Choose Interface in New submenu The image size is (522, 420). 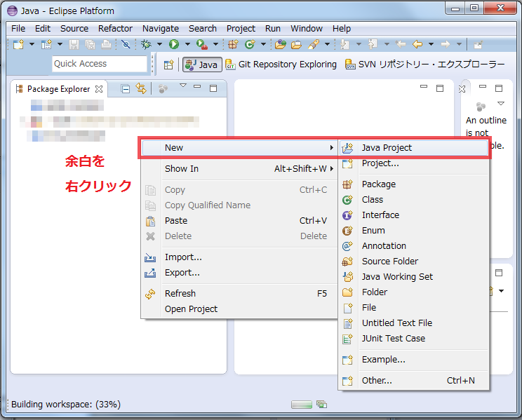tap(414, 215)
